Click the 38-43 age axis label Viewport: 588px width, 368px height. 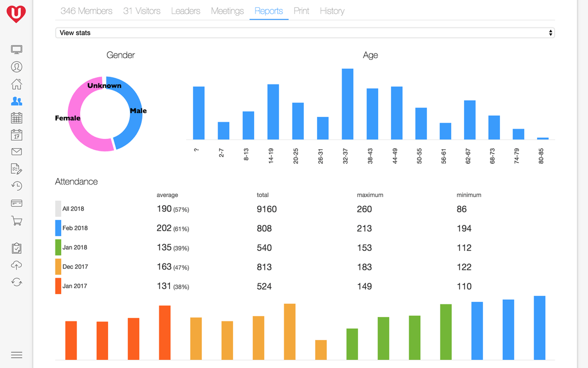[x=370, y=156]
